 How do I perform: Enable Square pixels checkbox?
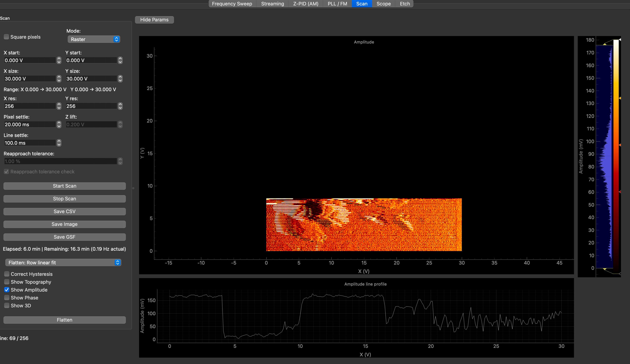pos(7,37)
